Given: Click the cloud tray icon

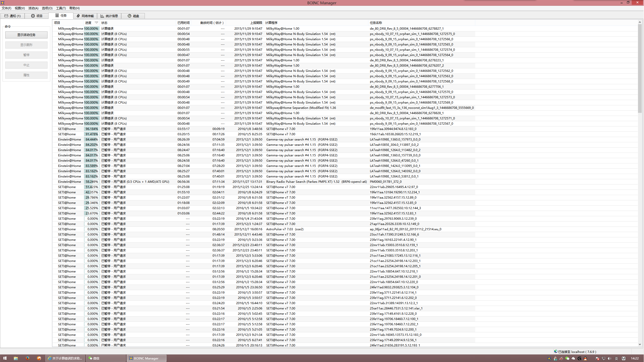Looking at the screenshot, I should 573,358.
